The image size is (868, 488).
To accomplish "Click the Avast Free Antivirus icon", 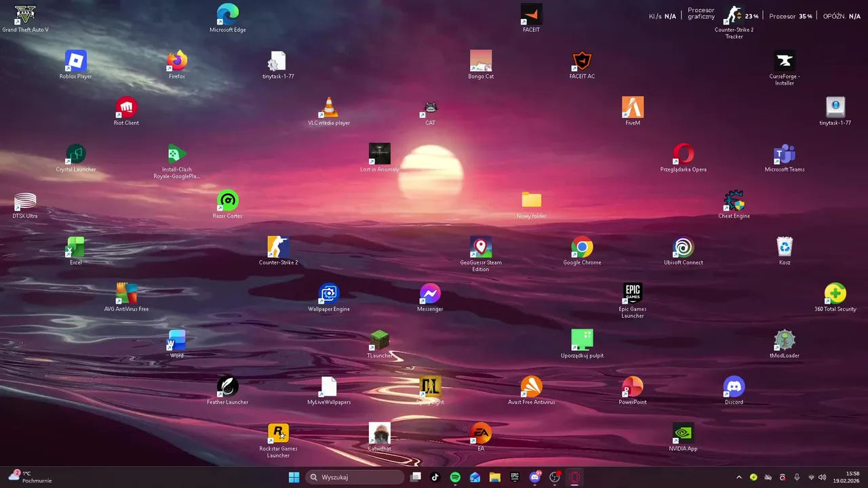I will [x=532, y=390].
